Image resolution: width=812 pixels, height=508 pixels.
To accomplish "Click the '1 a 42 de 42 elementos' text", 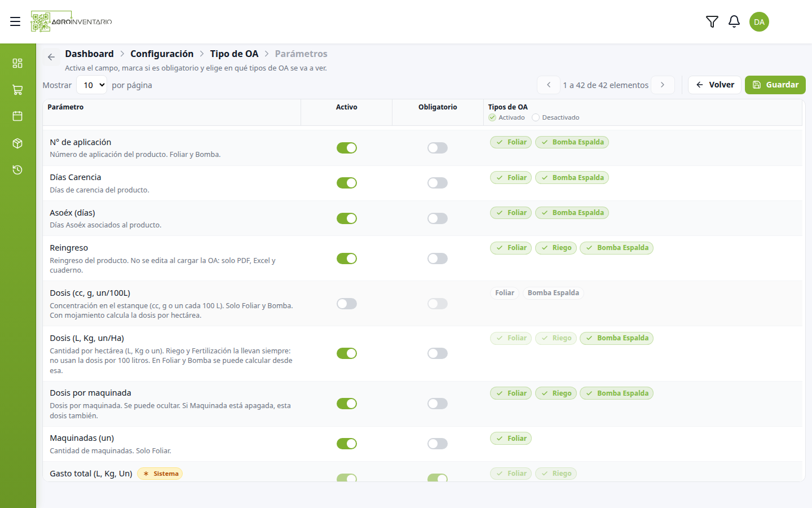I will point(606,85).
